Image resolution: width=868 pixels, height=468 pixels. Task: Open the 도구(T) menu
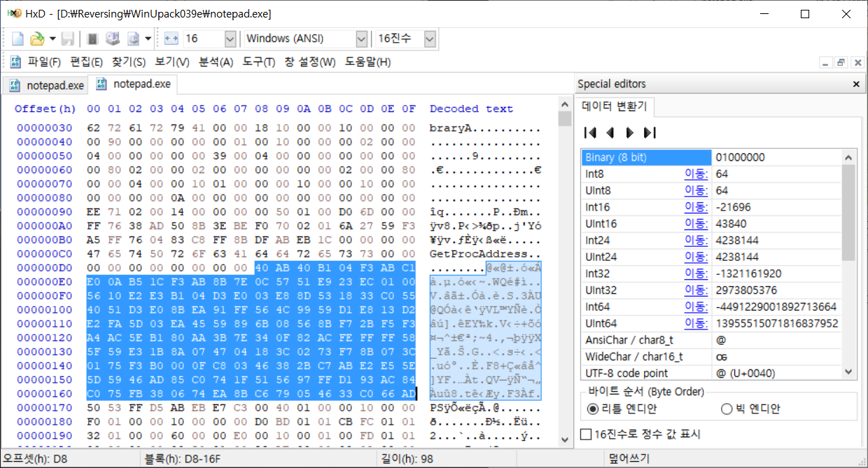pyautogui.click(x=258, y=62)
